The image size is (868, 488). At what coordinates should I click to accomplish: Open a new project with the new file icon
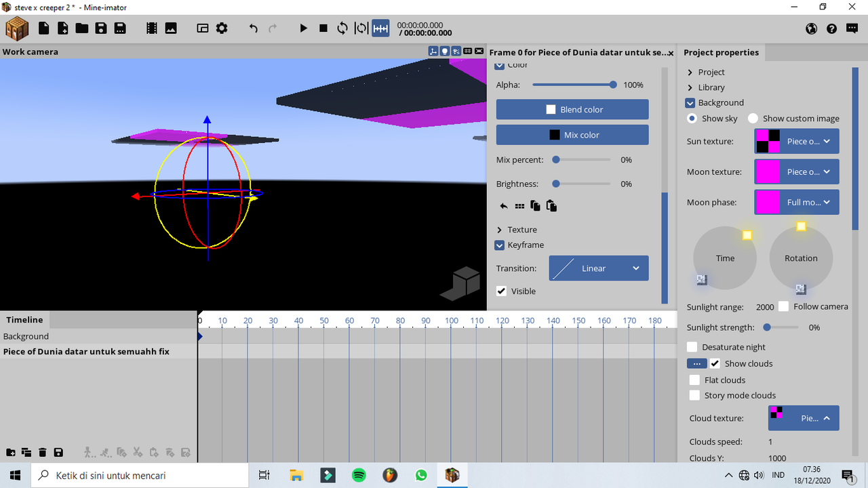click(x=43, y=28)
